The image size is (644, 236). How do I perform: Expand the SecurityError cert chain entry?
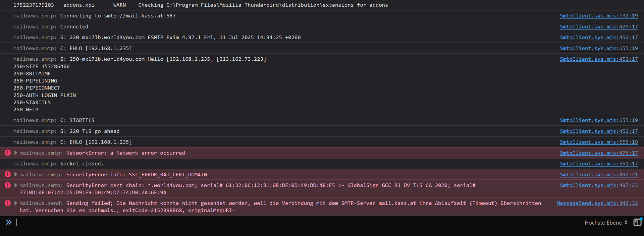pos(16,185)
